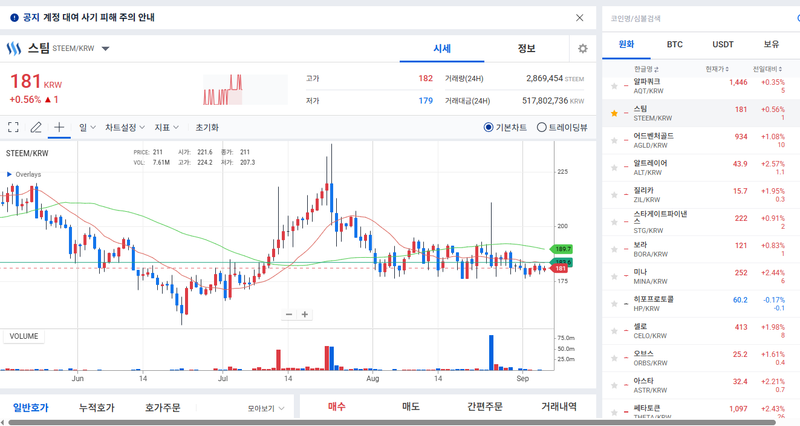Select the crosshair cursor tool

[x=59, y=127]
